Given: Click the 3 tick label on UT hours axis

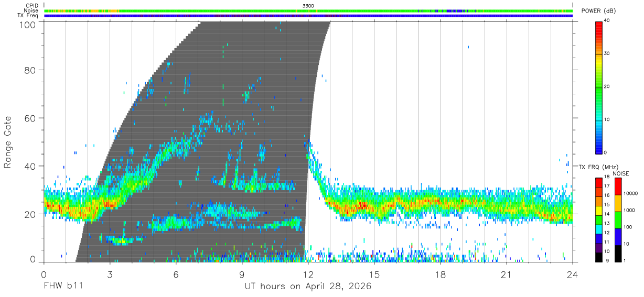Looking at the screenshot, I should click(110, 274).
